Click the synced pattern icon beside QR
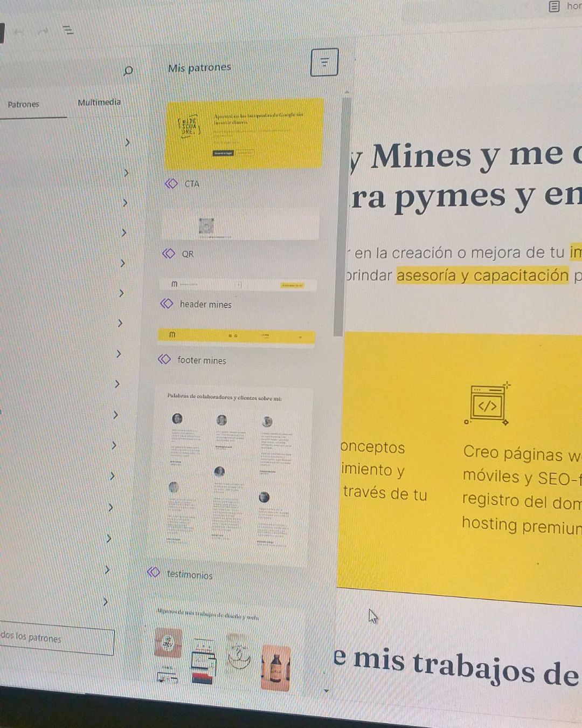This screenshot has width=582, height=728. (x=169, y=253)
